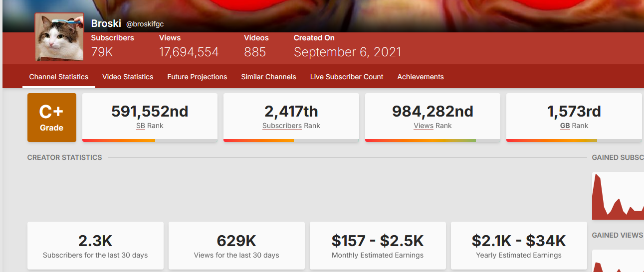This screenshot has width=644, height=272.
Task: Click the 2,417th Subscribers Rank card
Action: 291,118
